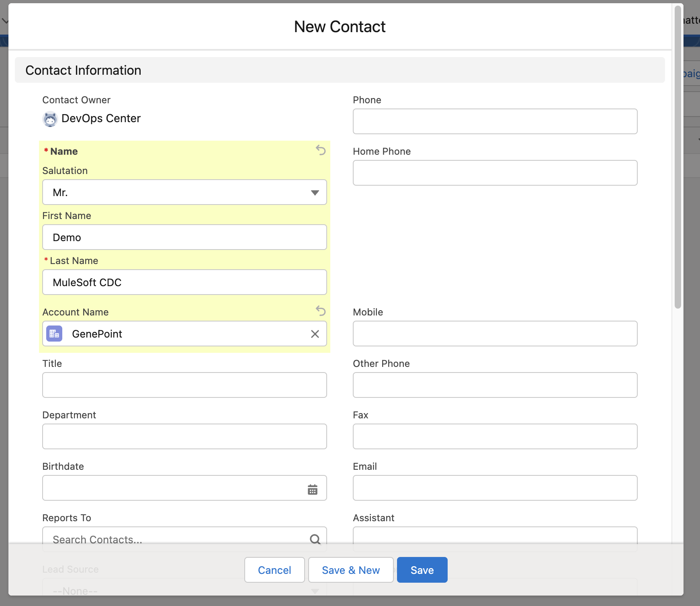Click the First Name field with Demo

(x=184, y=237)
